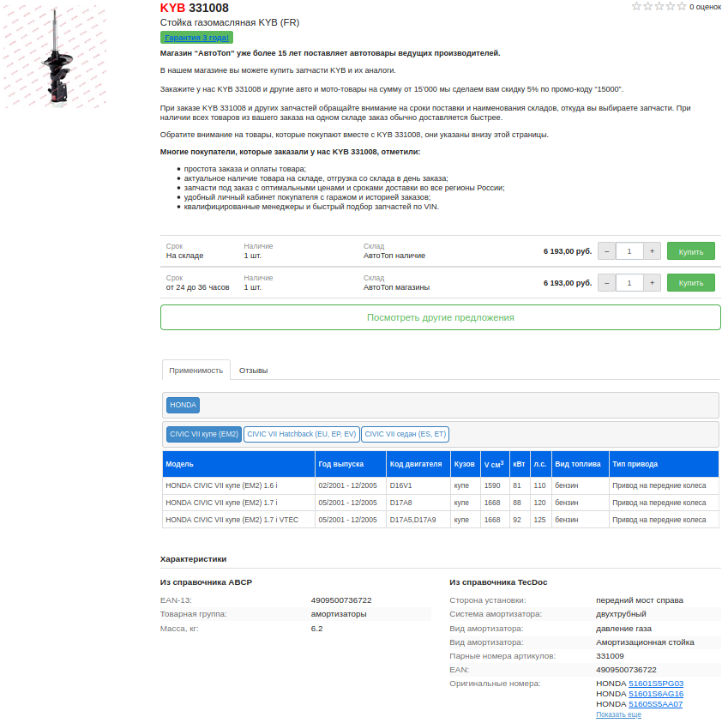The image size is (728, 723).
Task: Click 'Стойка газомасляная KYB (FR)' subtitle
Action: click(229, 22)
